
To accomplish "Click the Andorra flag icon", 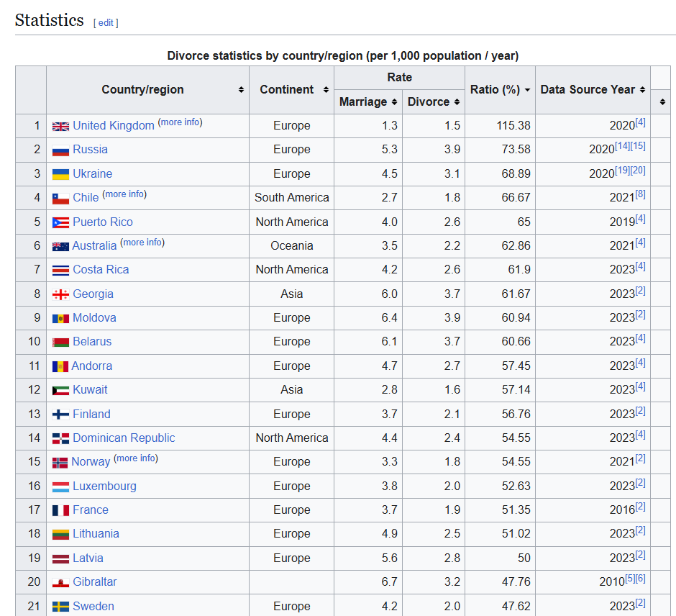I will (60, 367).
